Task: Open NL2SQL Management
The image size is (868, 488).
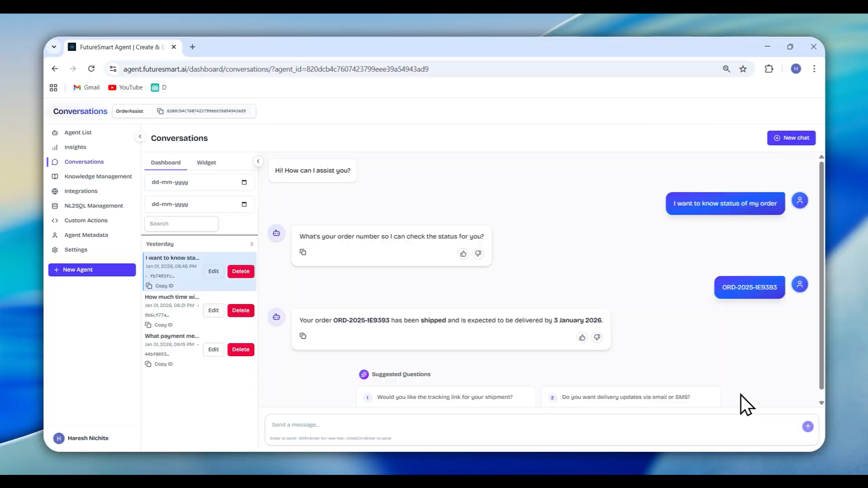Action: [94, 206]
